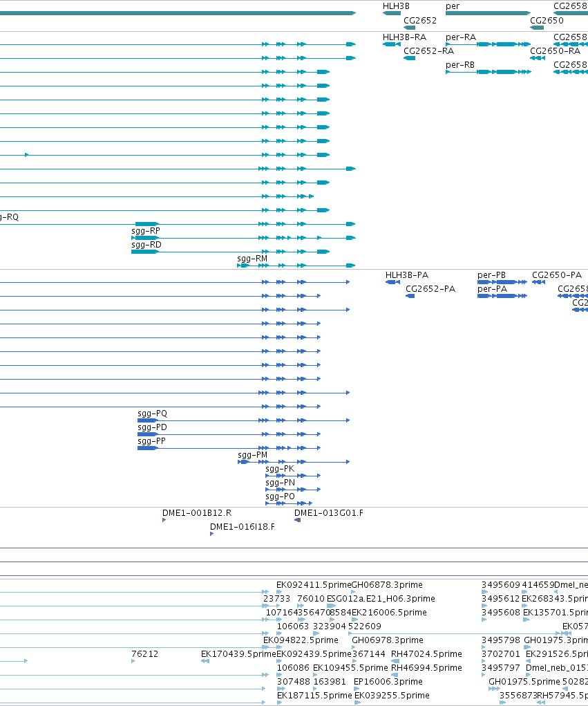588x706 pixels.
Task: Select the sgg-PM protein label
Action: (x=253, y=455)
